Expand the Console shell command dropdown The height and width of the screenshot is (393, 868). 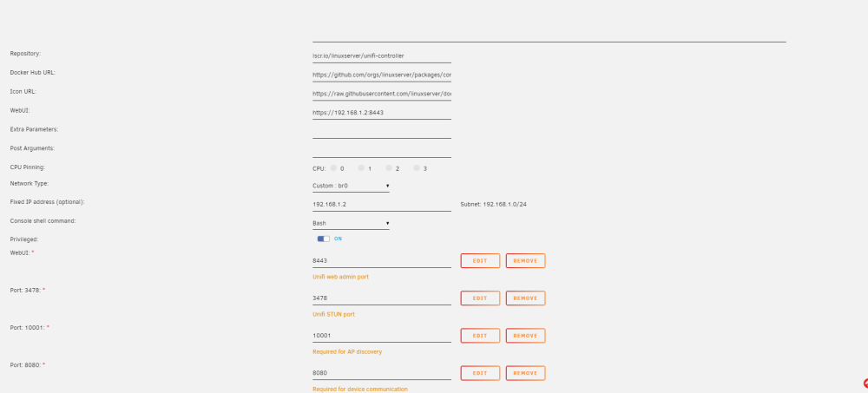(x=351, y=223)
